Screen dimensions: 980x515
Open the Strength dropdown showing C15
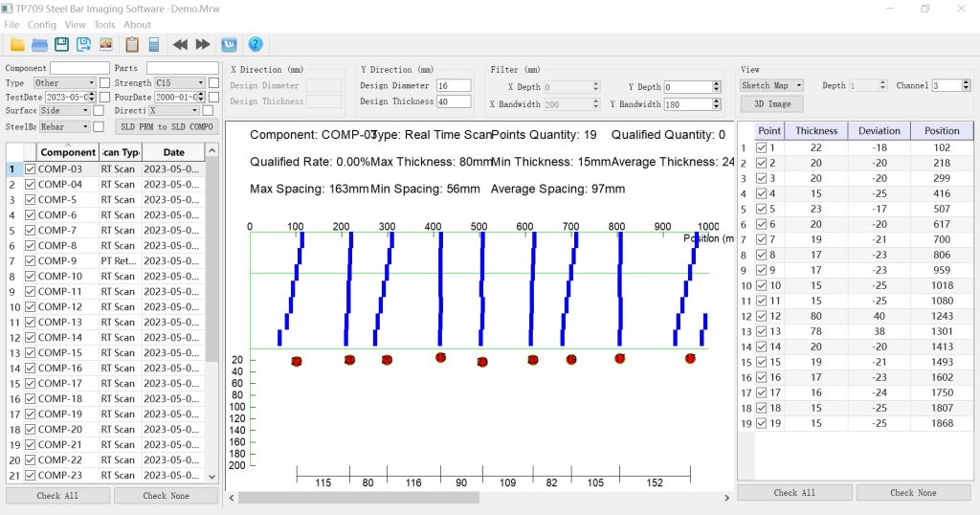point(179,82)
